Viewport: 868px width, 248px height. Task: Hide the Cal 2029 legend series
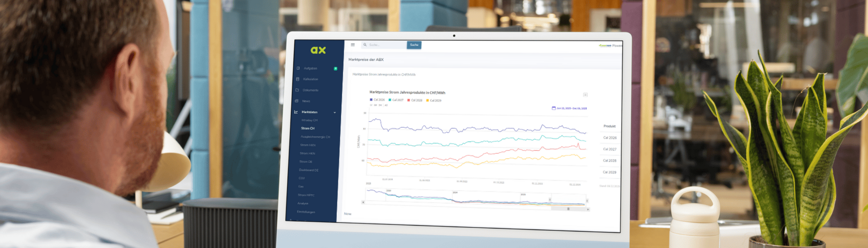pos(434,100)
